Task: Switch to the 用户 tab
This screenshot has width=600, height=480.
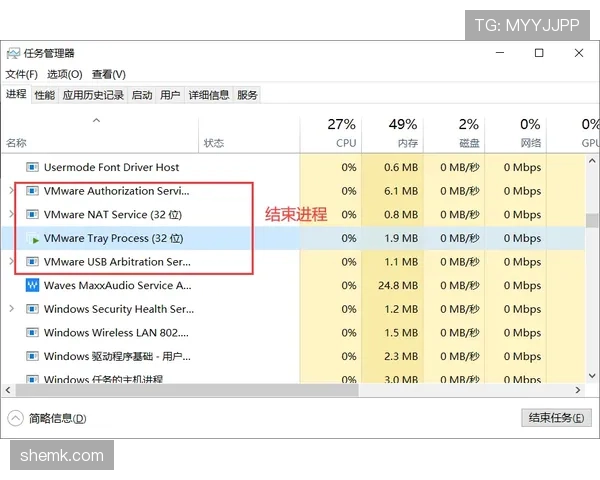Action: pos(170,95)
